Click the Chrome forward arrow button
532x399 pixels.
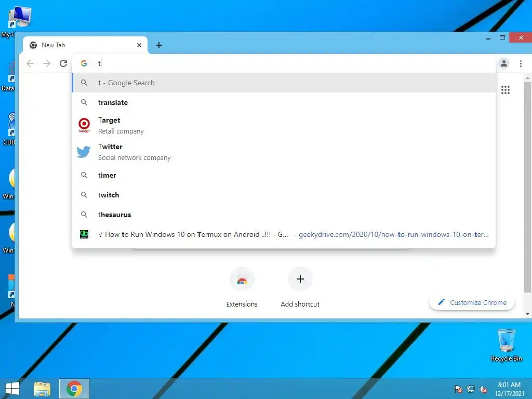coord(47,63)
